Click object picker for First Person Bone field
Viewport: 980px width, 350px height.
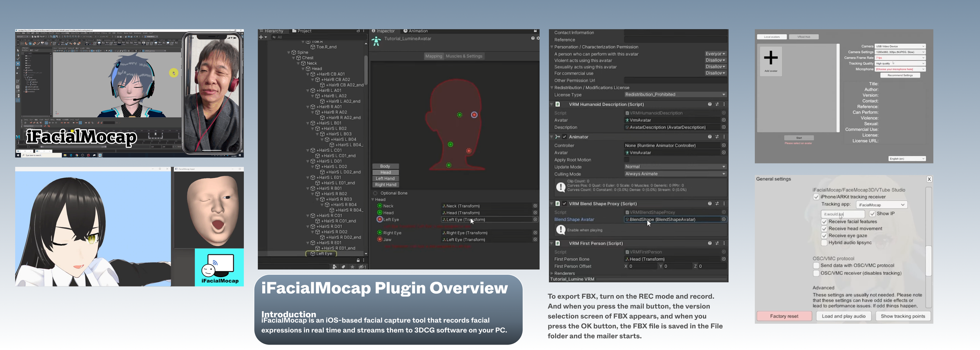[x=724, y=259]
